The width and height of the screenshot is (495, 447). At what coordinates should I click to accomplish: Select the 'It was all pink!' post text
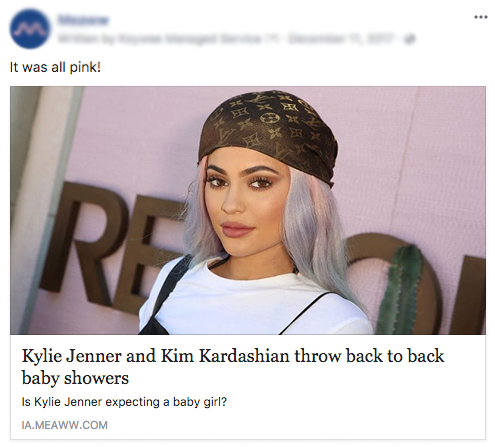(x=55, y=68)
